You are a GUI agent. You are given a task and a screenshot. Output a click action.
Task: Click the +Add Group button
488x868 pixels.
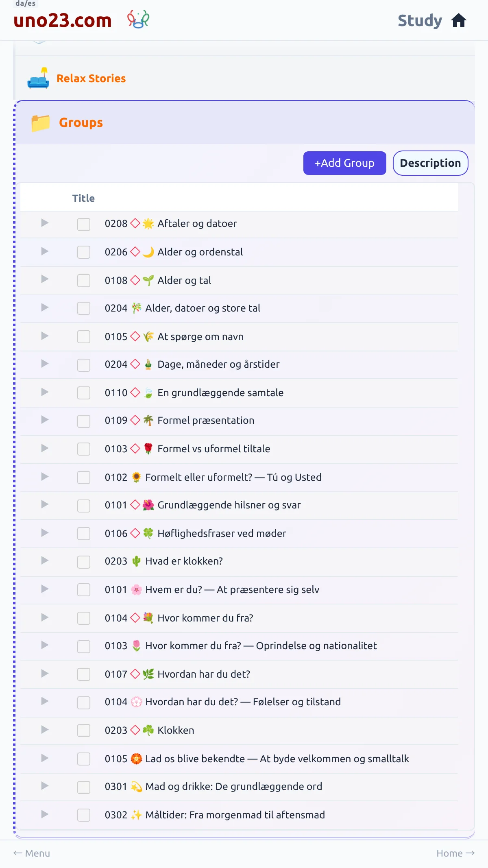click(345, 163)
